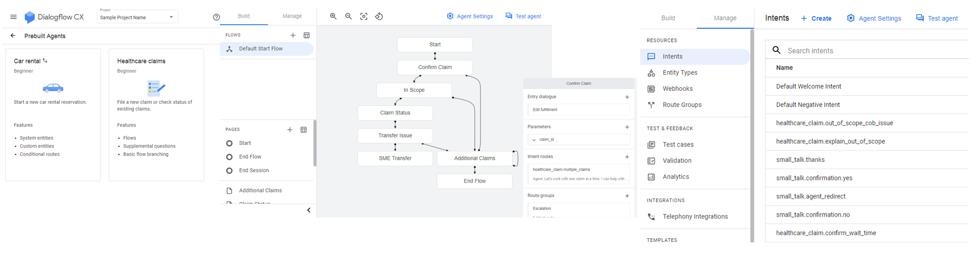Open healthcare_claim.multiple_claims route
Image resolution: width=980 pixels, height=264 pixels.
tap(578, 174)
